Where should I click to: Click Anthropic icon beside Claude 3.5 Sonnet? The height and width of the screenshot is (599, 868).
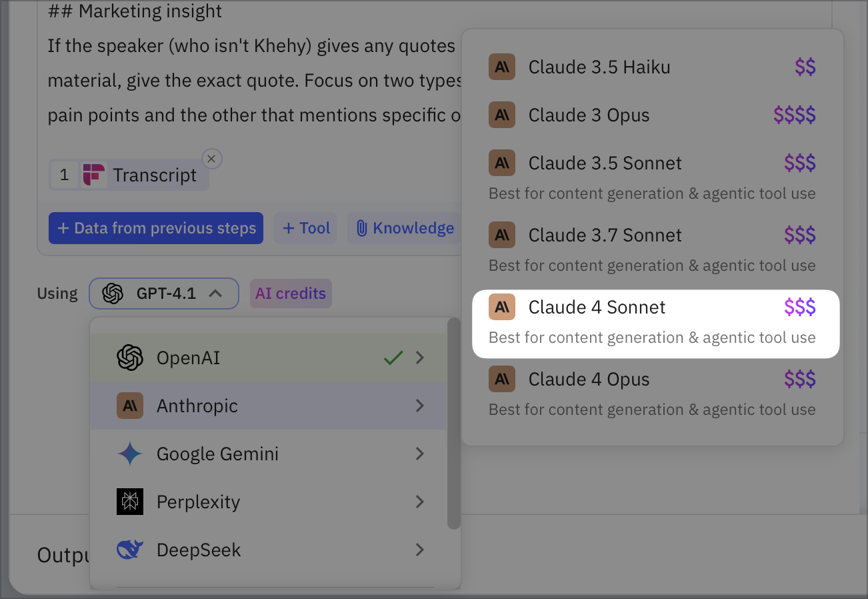[x=502, y=163]
